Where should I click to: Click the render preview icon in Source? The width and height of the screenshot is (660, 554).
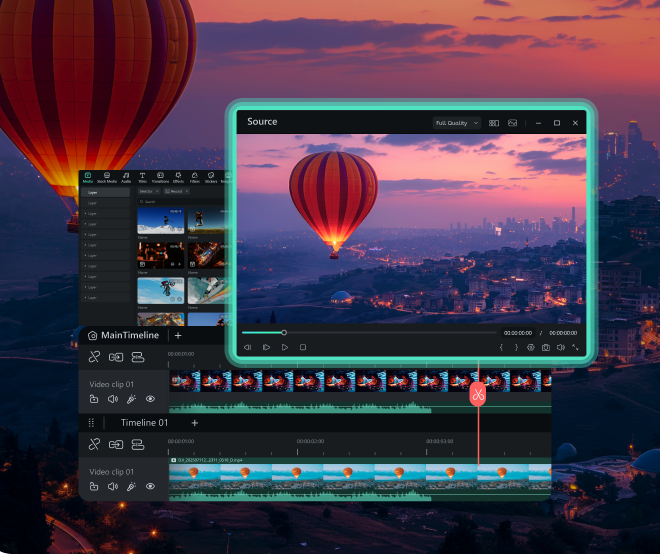coord(531,347)
